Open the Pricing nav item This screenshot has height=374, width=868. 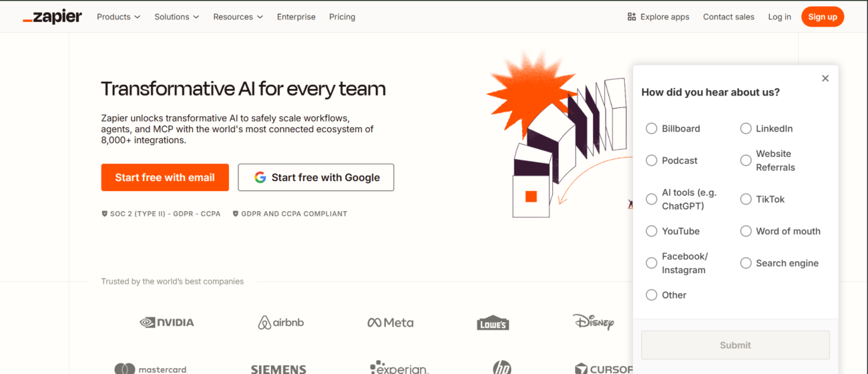343,17
